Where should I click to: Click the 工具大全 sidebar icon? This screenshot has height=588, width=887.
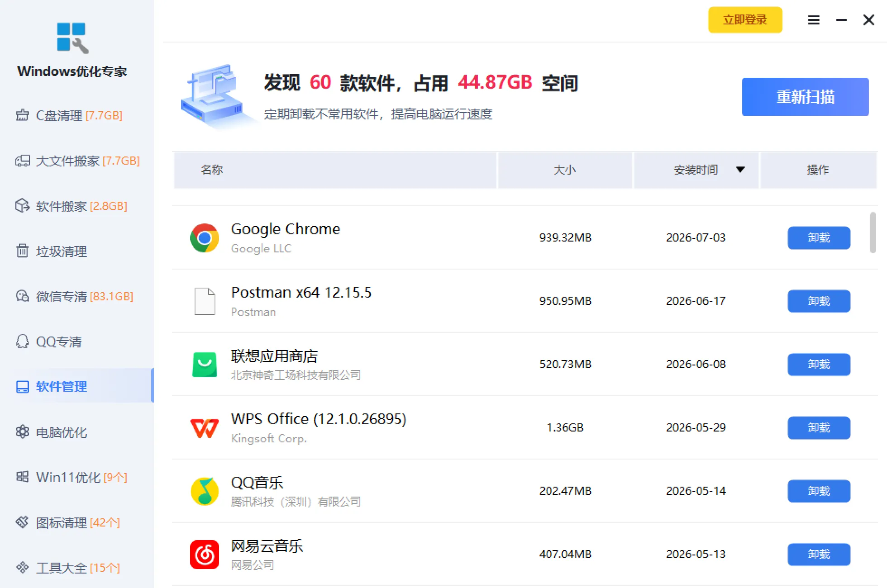tap(22, 567)
